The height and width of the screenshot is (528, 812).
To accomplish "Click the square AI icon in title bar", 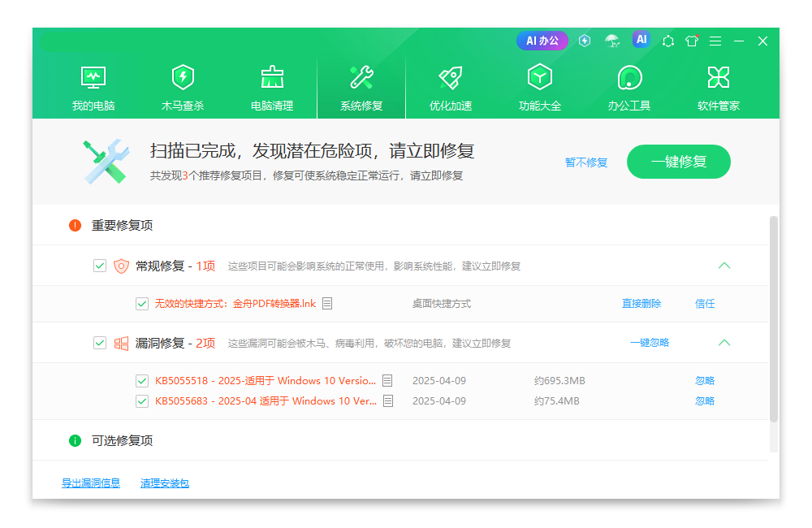I will click(641, 39).
